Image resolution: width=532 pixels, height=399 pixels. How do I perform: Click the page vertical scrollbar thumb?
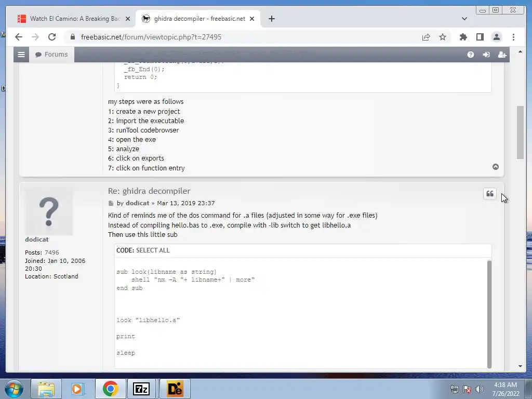tap(520, 132)
